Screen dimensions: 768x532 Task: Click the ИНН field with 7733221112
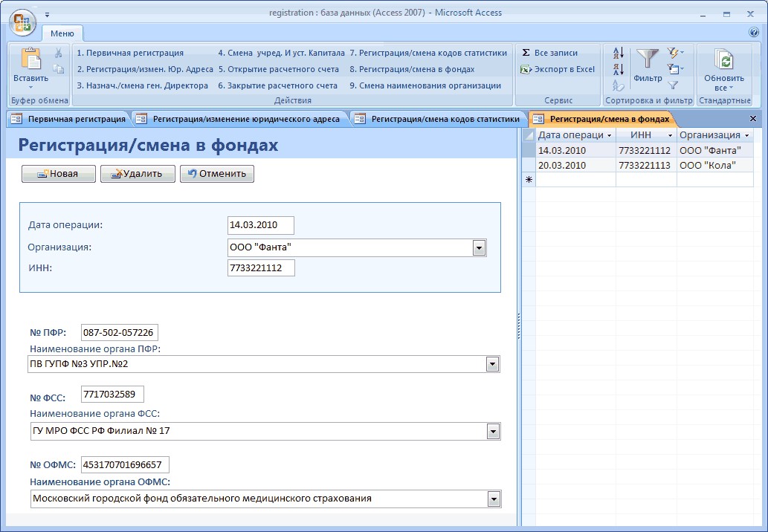pos(261,268)
